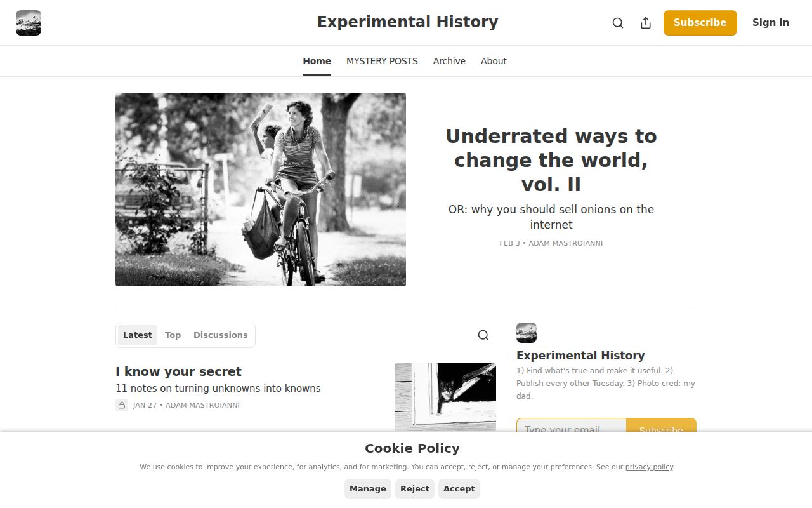
Task: Click the lock icon on the paid post
Action: pyautogui.click(x=121, y=404)
